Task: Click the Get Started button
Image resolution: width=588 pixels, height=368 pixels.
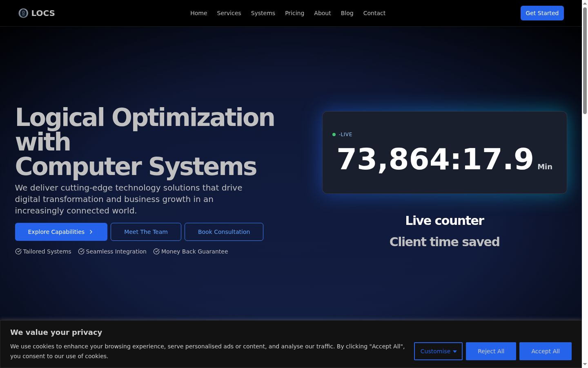Action: (542, 13)
